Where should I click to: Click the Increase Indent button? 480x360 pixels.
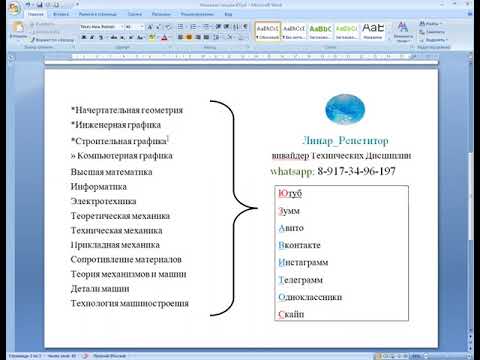pos(227,27)
